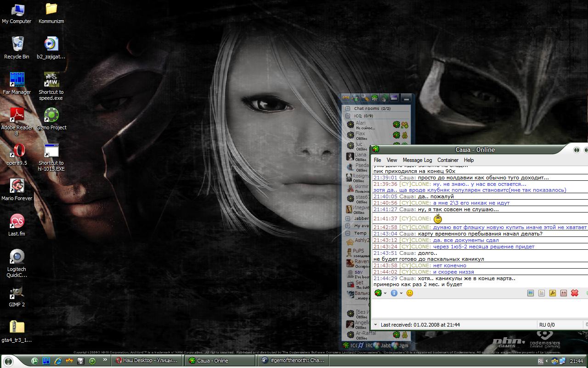588x368 pixels.
Task: Select the b2_zajigat media file icon
Action: tap(51, 49)
